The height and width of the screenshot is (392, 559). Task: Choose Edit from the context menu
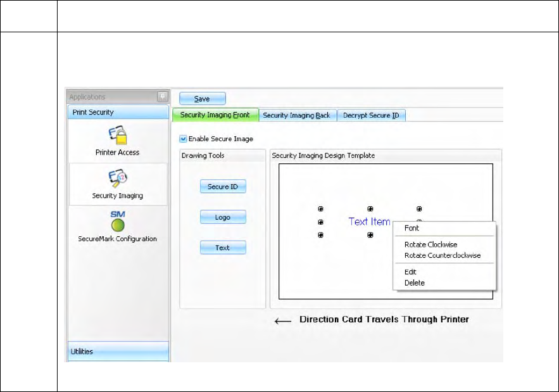(x=410, y=272)
